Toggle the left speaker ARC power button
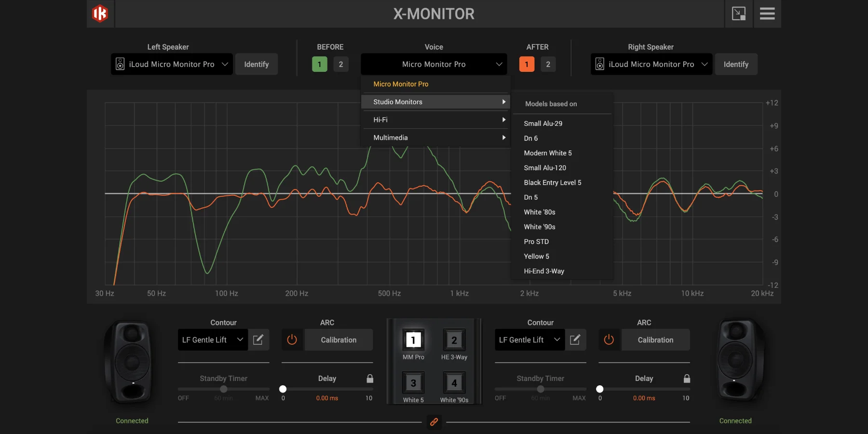 tap(292, 340)
